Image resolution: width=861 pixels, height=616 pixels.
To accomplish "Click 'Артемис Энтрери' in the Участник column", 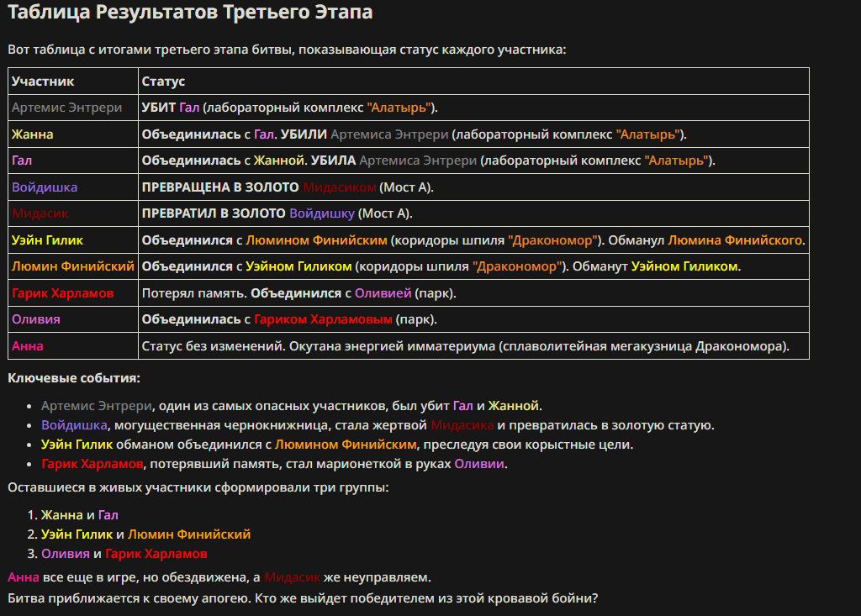I will coord(67,108).
